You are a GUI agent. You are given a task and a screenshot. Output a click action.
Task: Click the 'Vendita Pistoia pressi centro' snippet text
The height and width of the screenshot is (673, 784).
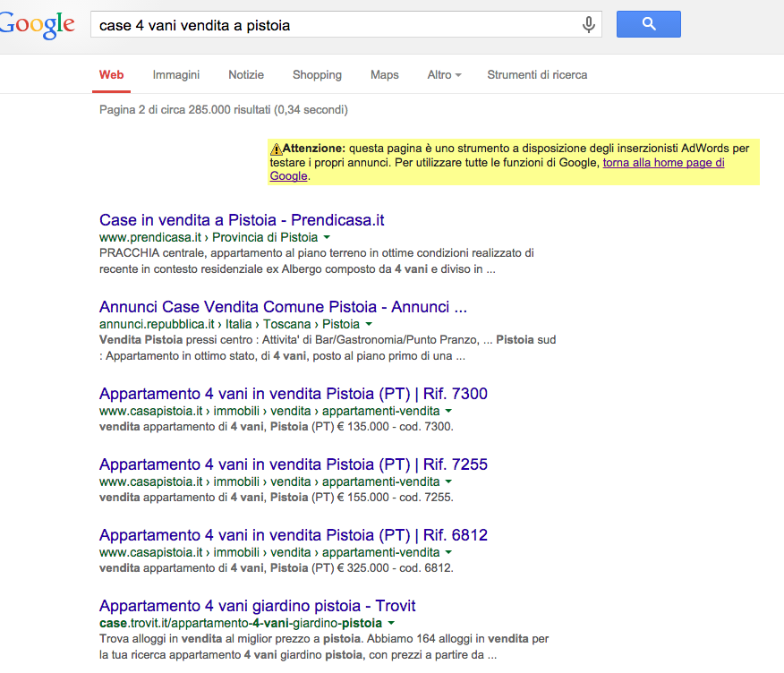point(328,347)
